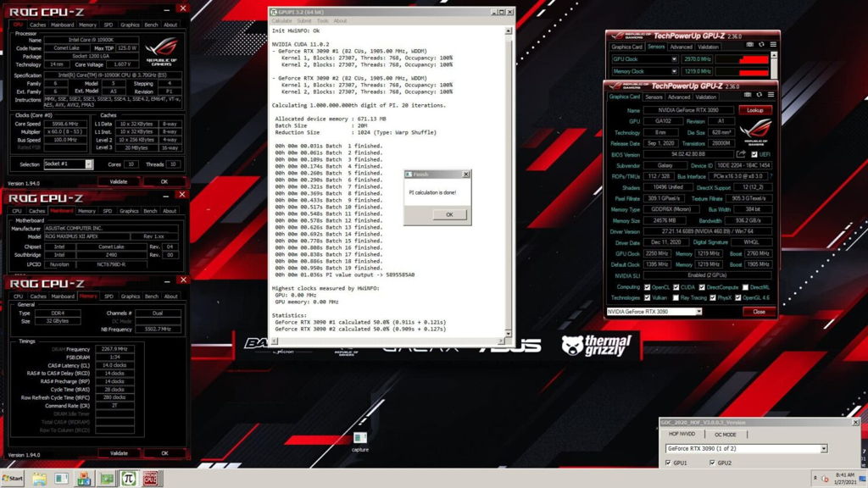Open the Windows Start menu
The image size is (868, 488).
point(13,479)
